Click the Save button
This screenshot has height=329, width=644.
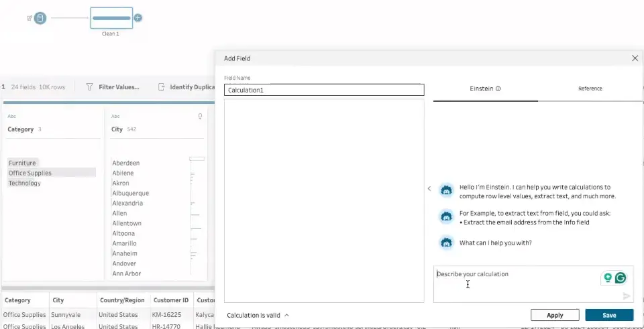[609, 315]
